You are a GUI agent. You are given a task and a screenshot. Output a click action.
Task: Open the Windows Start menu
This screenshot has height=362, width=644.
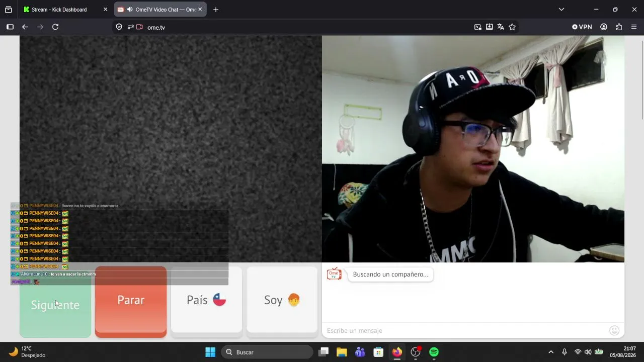click(210, 352)
